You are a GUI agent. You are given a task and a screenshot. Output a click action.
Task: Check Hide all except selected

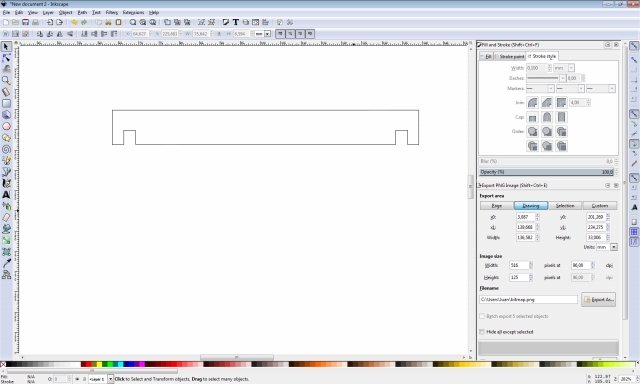click(x=482, y=332)
